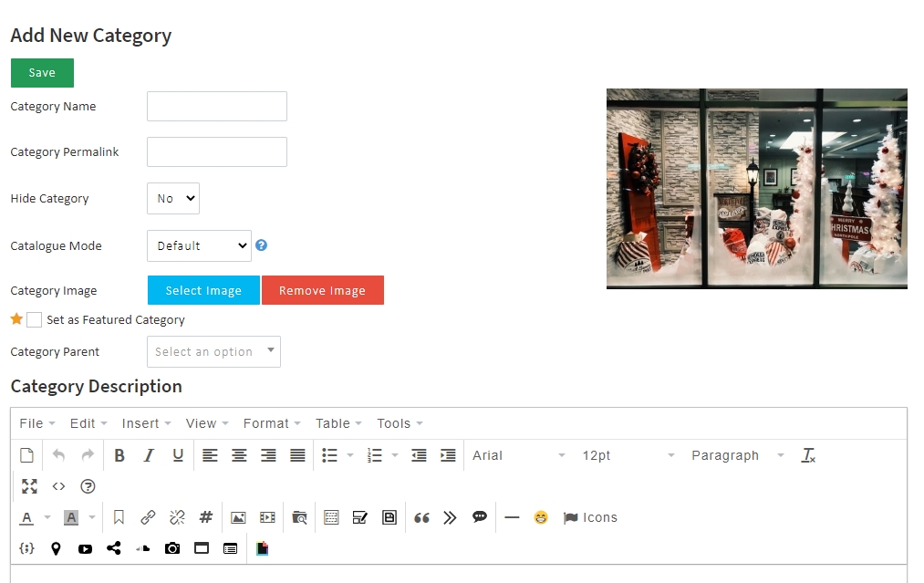This screenshot has width=924, height=583.
Task: Insert a blockquote
Action: pyautogui.click(x=420, y=517)
